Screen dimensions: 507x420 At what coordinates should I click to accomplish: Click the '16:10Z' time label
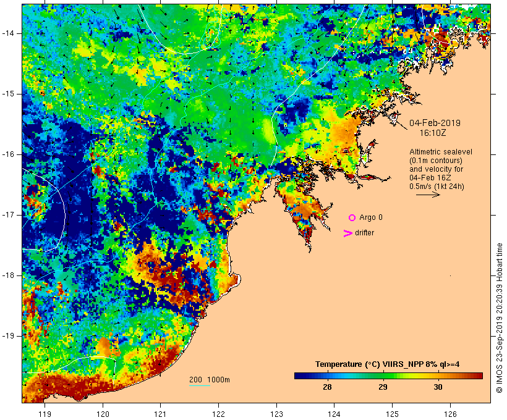[433, 133]
